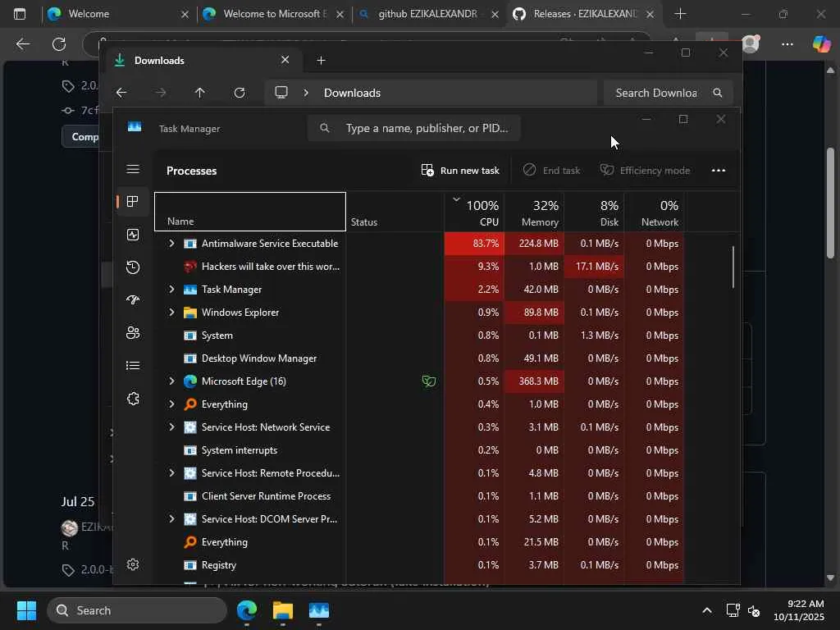Switch to Releases GitHub browser tab
This screenshot has width=840, height=630.
pyautogui.click(x=584, y=14)
